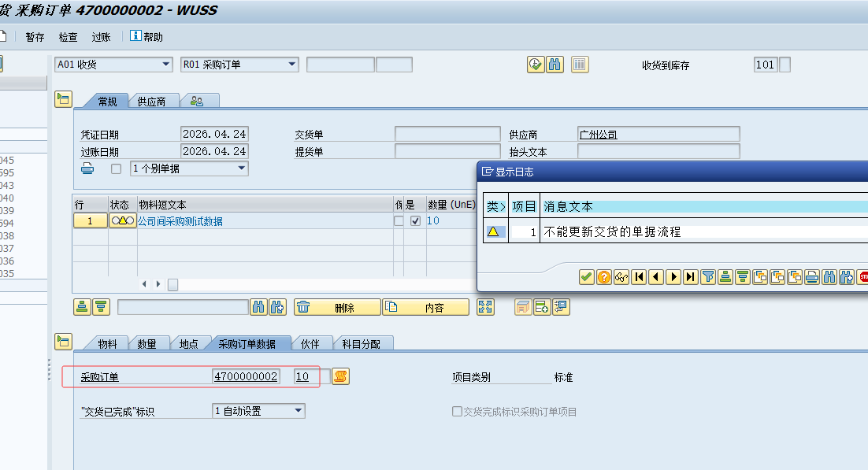
Task: Open the 数量 item detail tab
Action: click(147, 344)
